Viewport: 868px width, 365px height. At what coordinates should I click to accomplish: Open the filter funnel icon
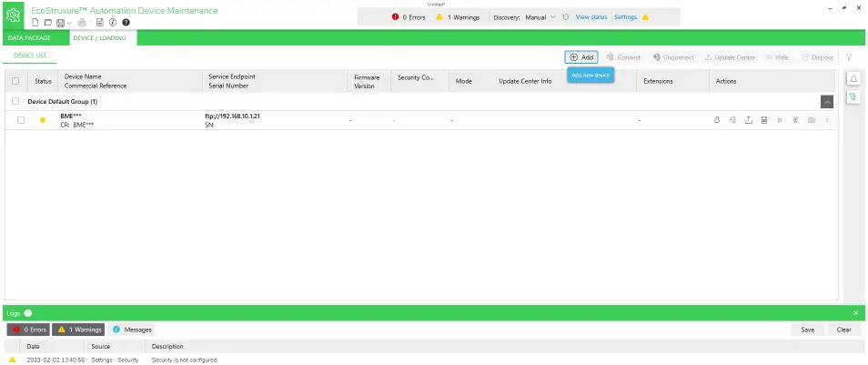pyautogui.click(x=849, y=57)
